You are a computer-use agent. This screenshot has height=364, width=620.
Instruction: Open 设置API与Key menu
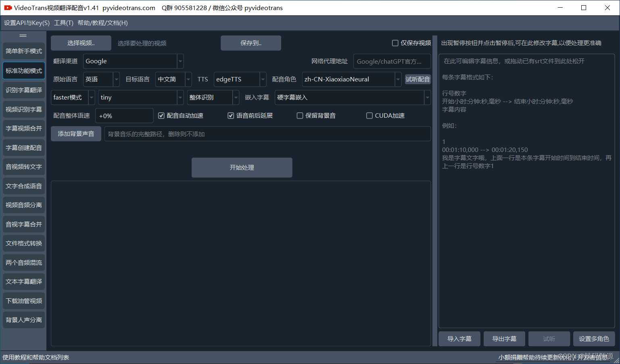click(27, 23)
